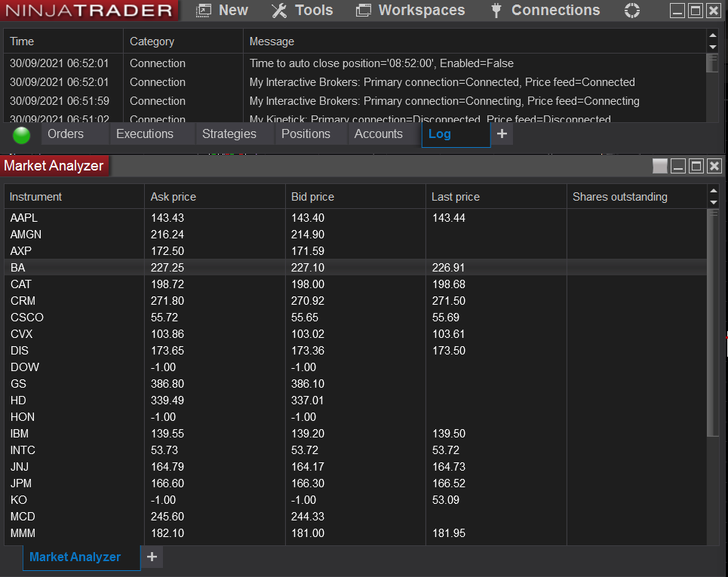Image resolution: width=728 pixels, height=577 pixels.
Task: Select the GS instrument row
Action: pos(355,384)
